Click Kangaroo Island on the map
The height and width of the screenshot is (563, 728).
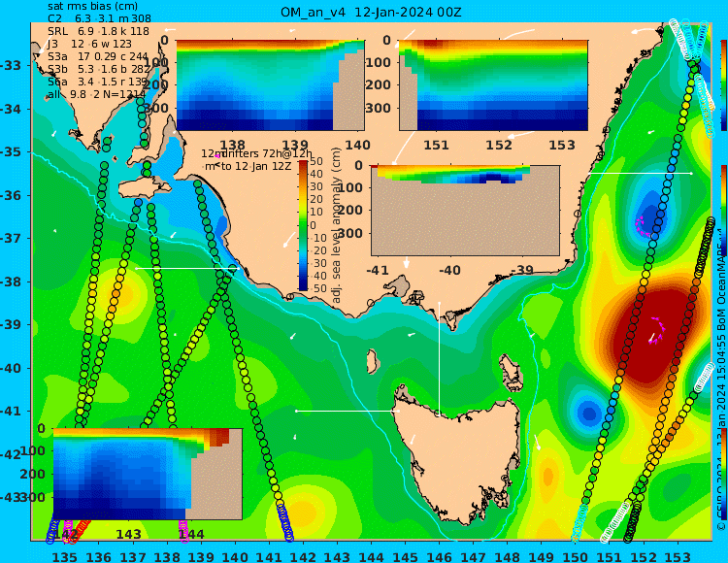tap(145, 189)
